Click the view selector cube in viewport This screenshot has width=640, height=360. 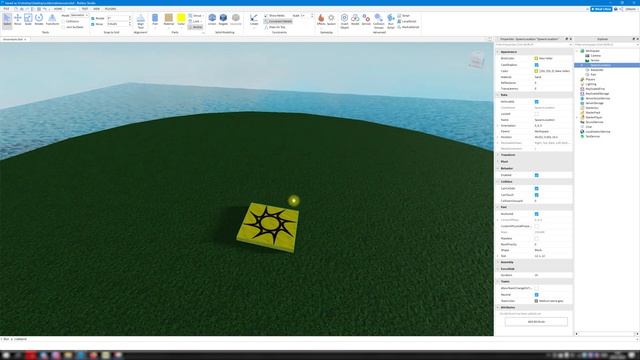pos(476,60)
